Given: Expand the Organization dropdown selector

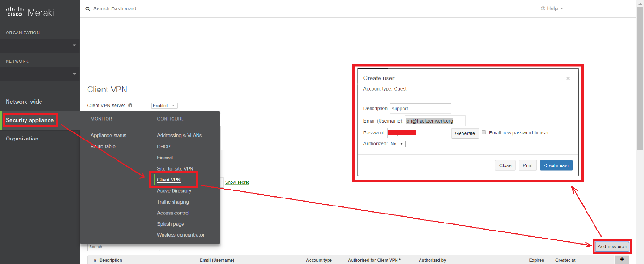Looking at the screenshot, I should (x=40, y=45).
